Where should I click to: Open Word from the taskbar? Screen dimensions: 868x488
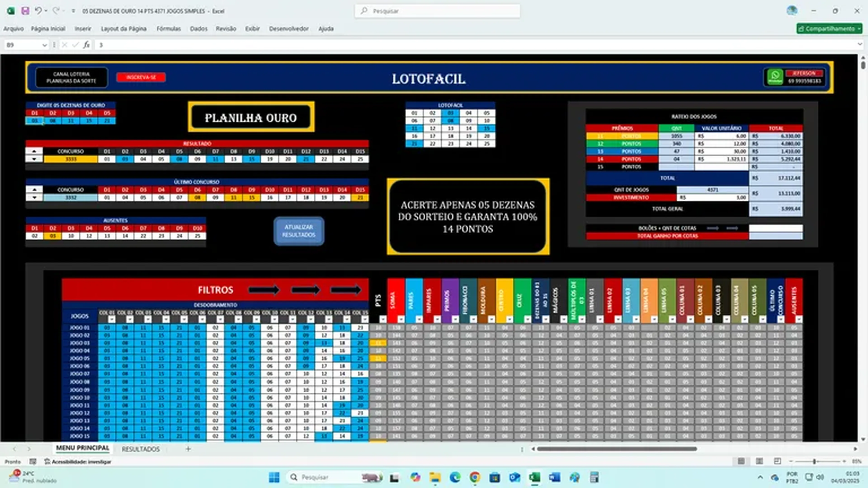pyautogui.click(x=555, y=477)
